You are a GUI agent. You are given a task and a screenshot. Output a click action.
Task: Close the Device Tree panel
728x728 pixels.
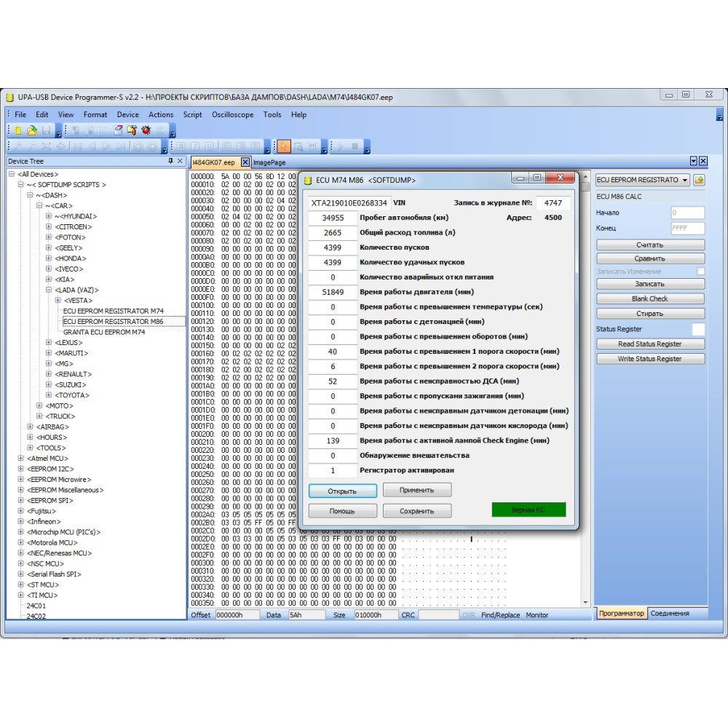pyautogui.click(x=180, y=161)
